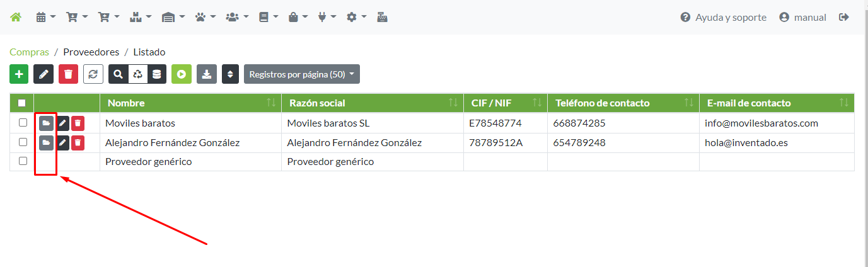Image resolution: width=868 pixels, height=267 pixels.
Task: Expand the paw print menu dropdown
Action: pyautogui.click(x=205, y=17)
